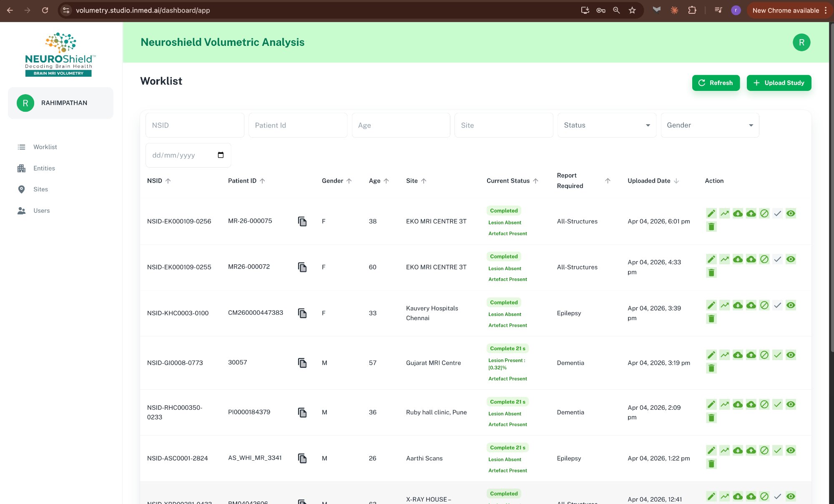Click the cloud download icon for NSID-KHC0003-0100

[x=738, y=305]
